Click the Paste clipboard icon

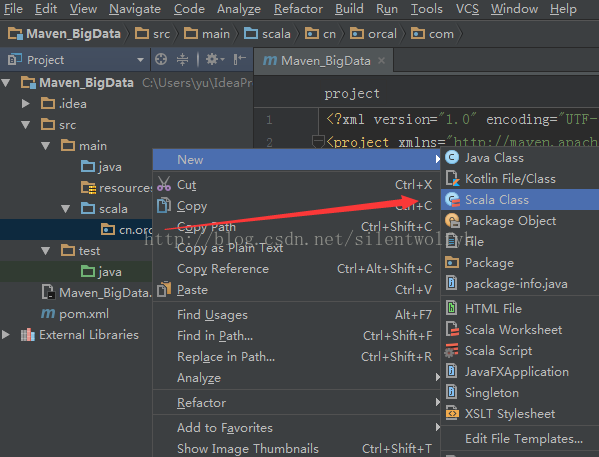[x=164, y=289]
